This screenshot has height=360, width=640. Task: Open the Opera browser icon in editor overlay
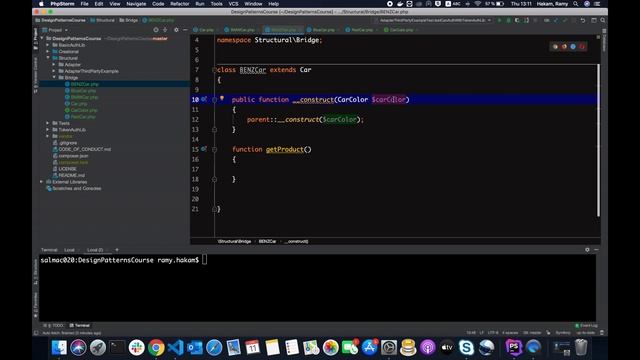582,47
